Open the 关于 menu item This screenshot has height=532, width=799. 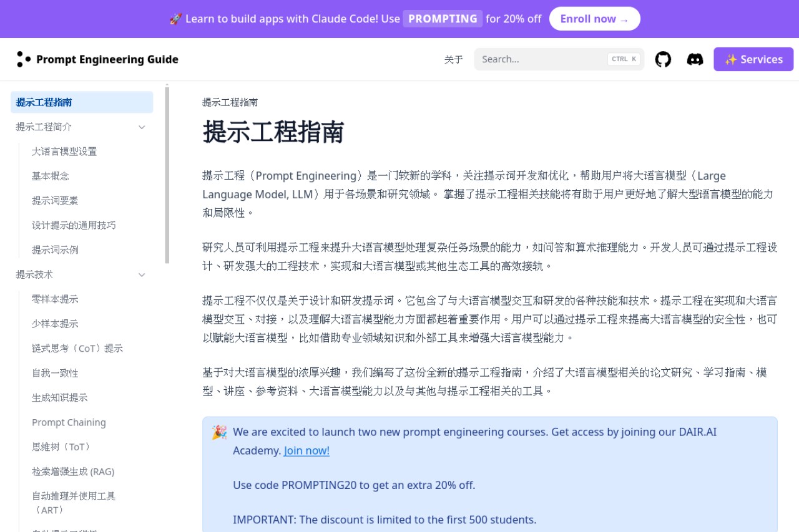454,59
